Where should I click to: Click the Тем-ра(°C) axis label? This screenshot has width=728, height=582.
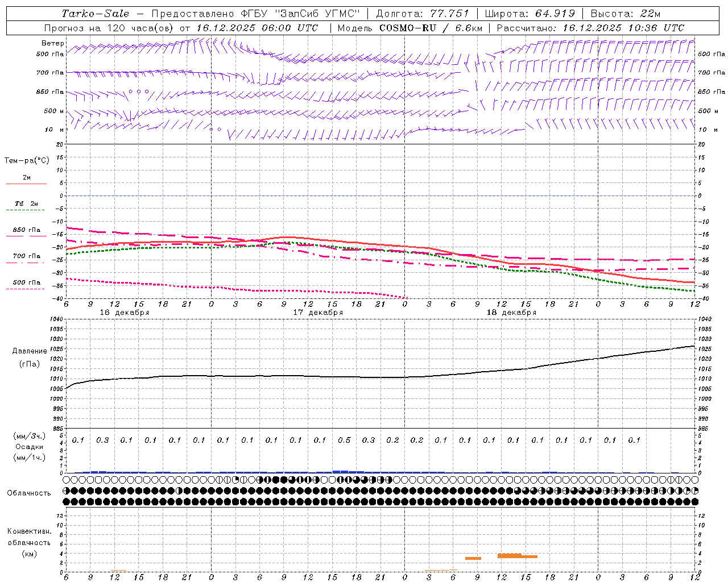[27, 161]
